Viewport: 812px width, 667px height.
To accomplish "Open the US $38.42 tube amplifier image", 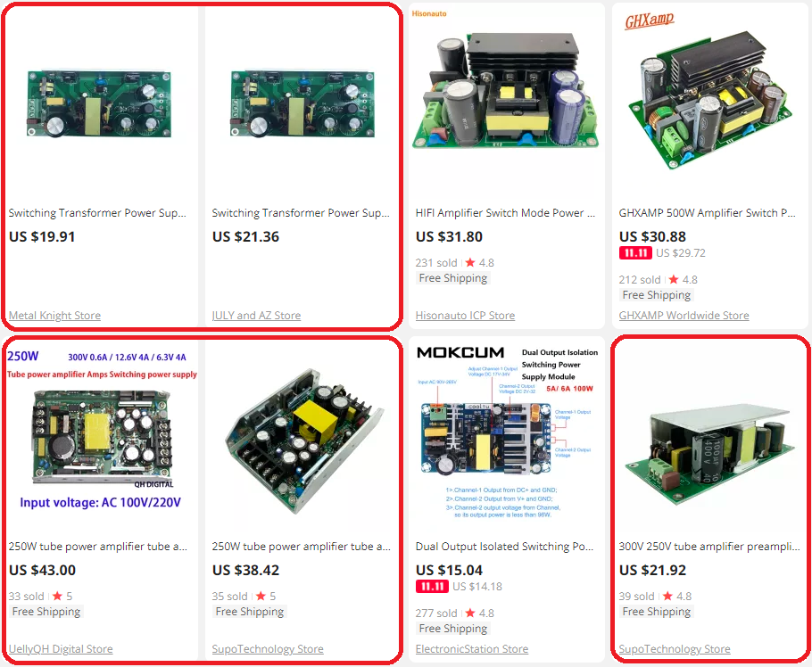I will (303, 441).
